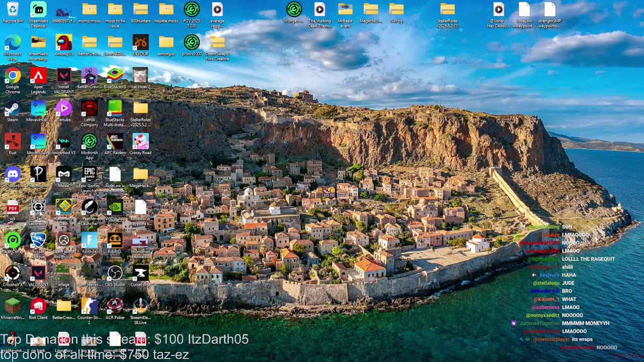Open the Epic Games Launcher icon
644x362 pixels.
click(90, 174)
